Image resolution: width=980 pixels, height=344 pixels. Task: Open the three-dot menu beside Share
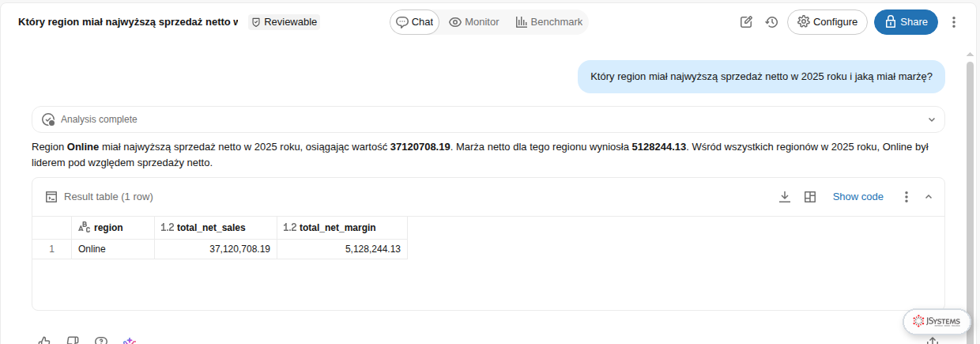pos(954,22)
